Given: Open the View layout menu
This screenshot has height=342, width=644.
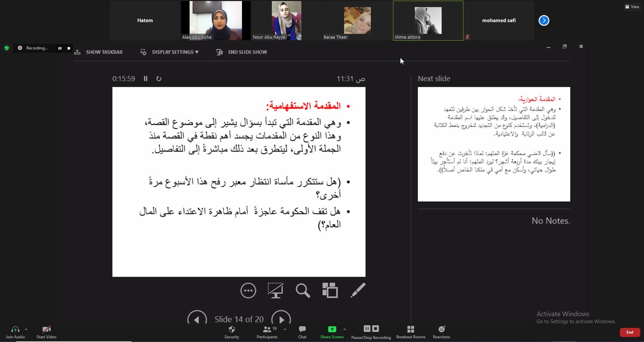Looking at the screenshot, I should coord(632,7).
